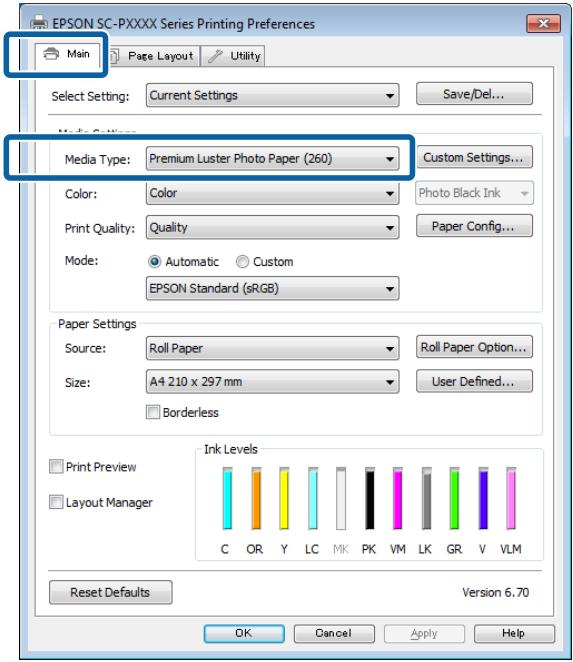This screenshot has width=573, height=662.
Task: Click the Orange (OR) ink level bar
Action: click(x=256, y=498)
